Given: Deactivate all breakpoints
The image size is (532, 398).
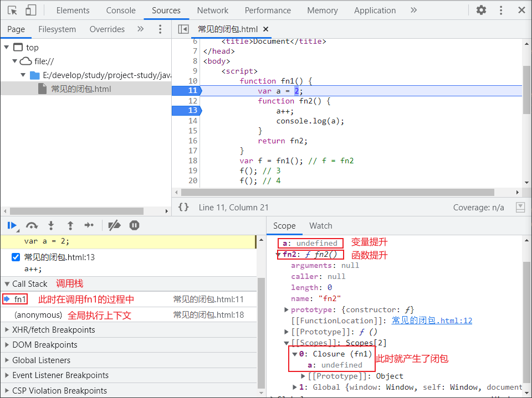Looking at the screenshot, I should tap(114, 225).
